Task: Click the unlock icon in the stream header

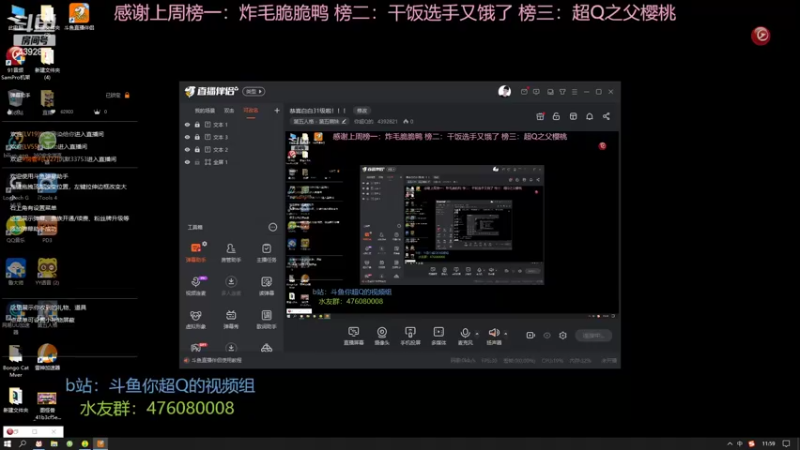Action: [x=556, y=116]
